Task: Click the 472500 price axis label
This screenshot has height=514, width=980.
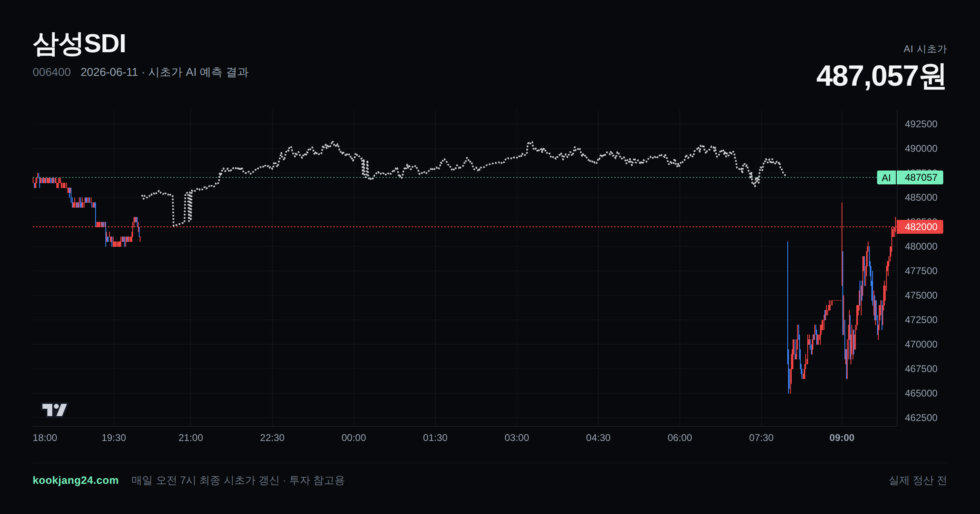Action: point(921,320)
